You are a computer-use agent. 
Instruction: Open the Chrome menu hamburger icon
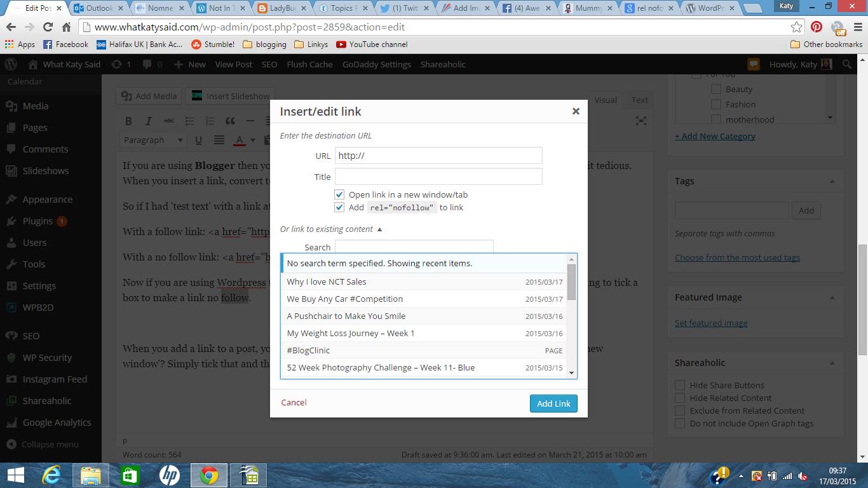(x=857, y=27)
